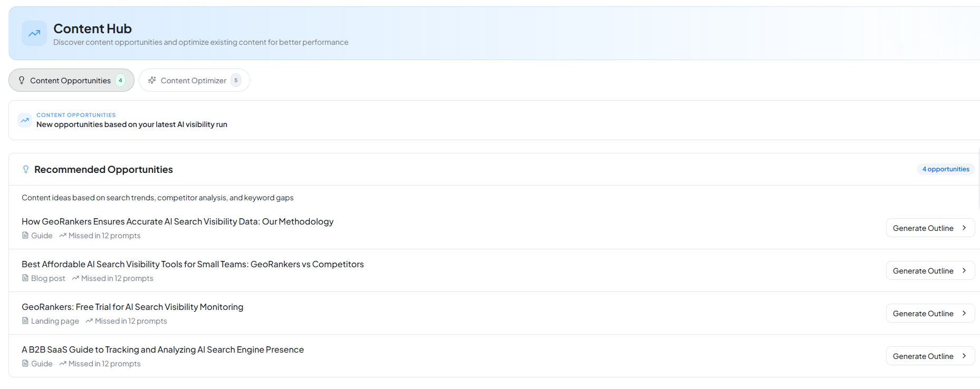Click the 'Recommended Opportunities' heading
The width and height of the screenshot is (980, 389).
(x=103, y=169)
